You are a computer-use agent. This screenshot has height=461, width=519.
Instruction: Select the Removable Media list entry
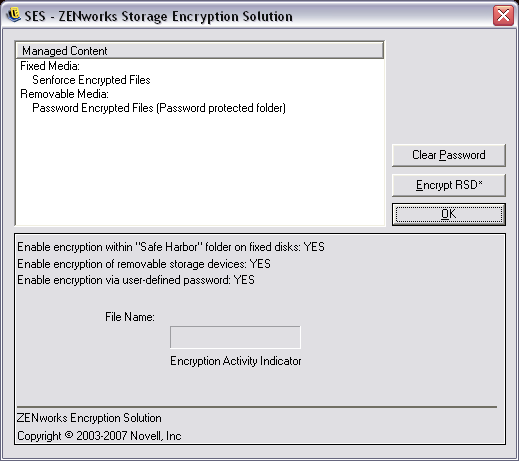(x=64, y=94)
